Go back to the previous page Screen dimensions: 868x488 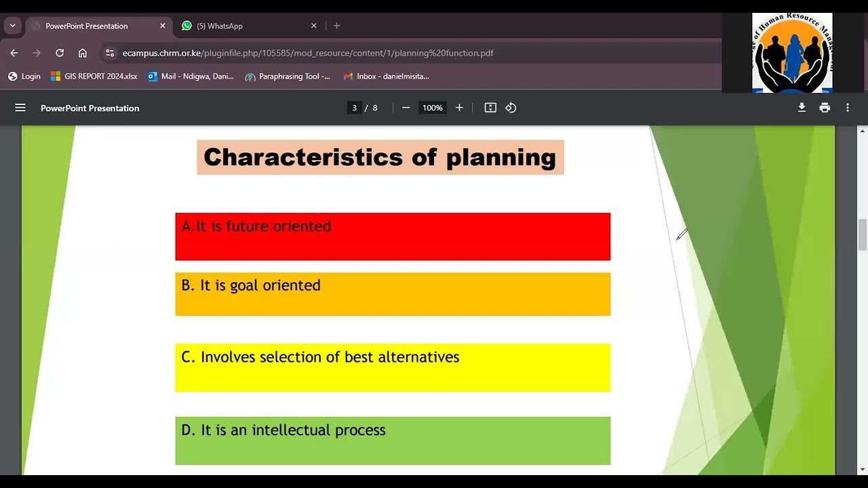click(x=14, y=53)
